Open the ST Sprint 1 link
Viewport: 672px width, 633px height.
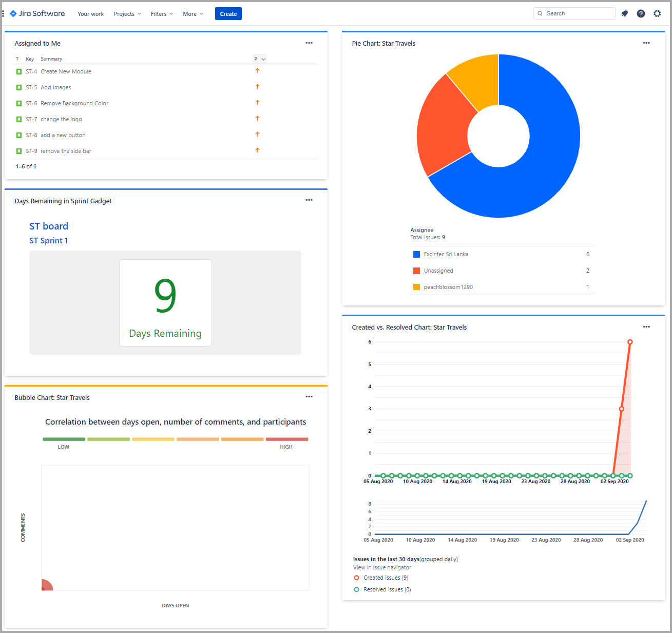48,241
